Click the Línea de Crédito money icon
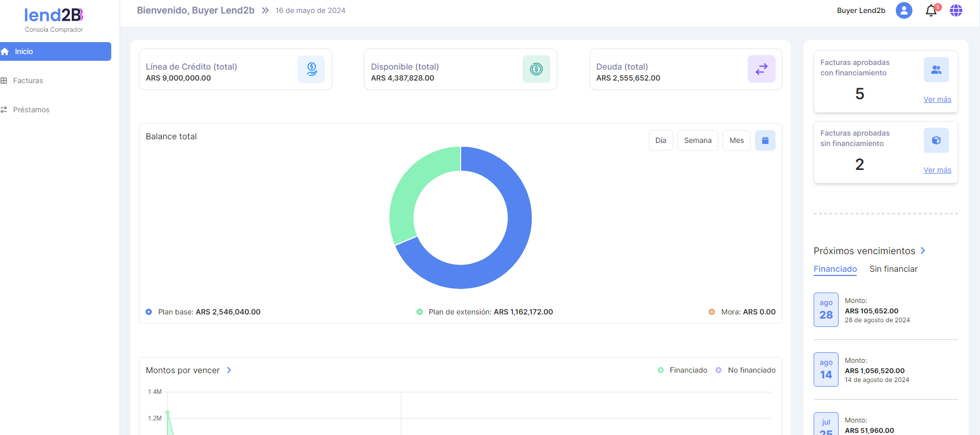 pyautogui.click(x=311, y=69)
